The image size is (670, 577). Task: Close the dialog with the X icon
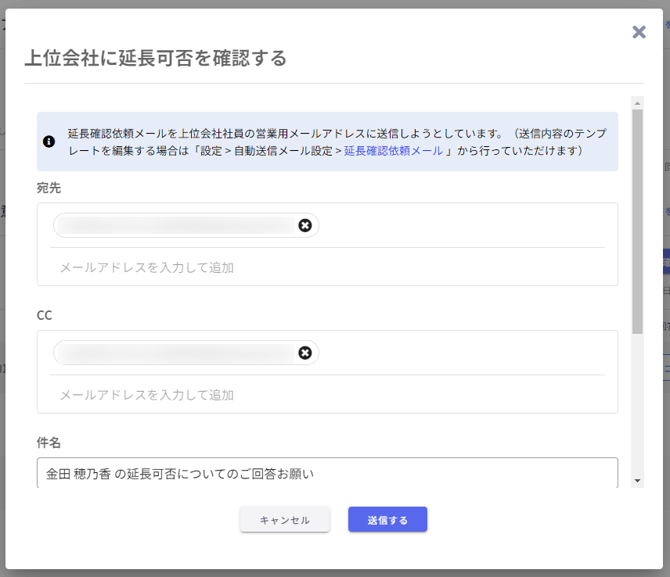[639, 32]
